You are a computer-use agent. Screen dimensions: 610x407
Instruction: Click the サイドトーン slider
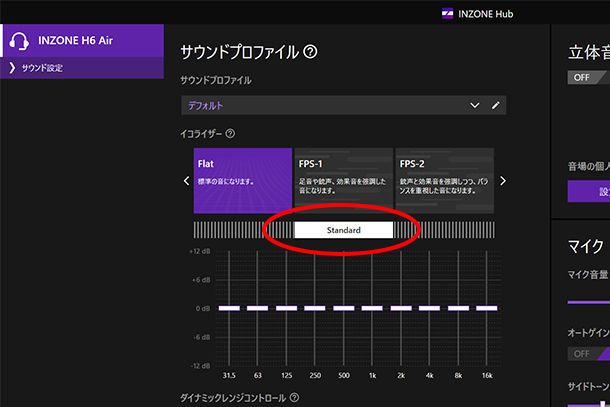(589, 405)
